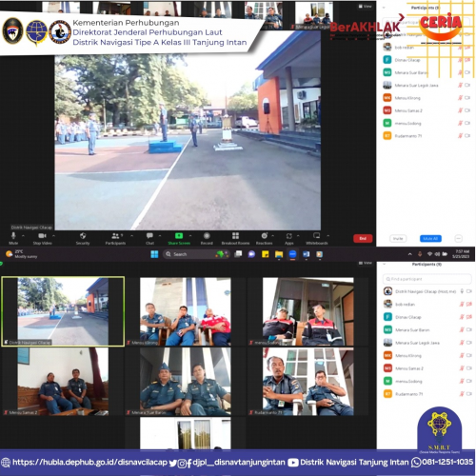Open Sticky Notes icon on taskbar
This screenshot has height=476, width=476.
point(266,254)
